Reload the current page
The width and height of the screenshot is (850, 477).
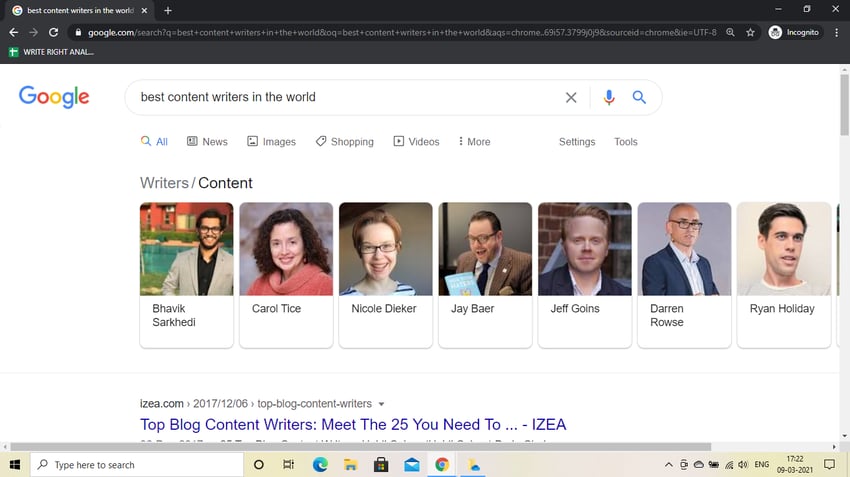(53, 33)
